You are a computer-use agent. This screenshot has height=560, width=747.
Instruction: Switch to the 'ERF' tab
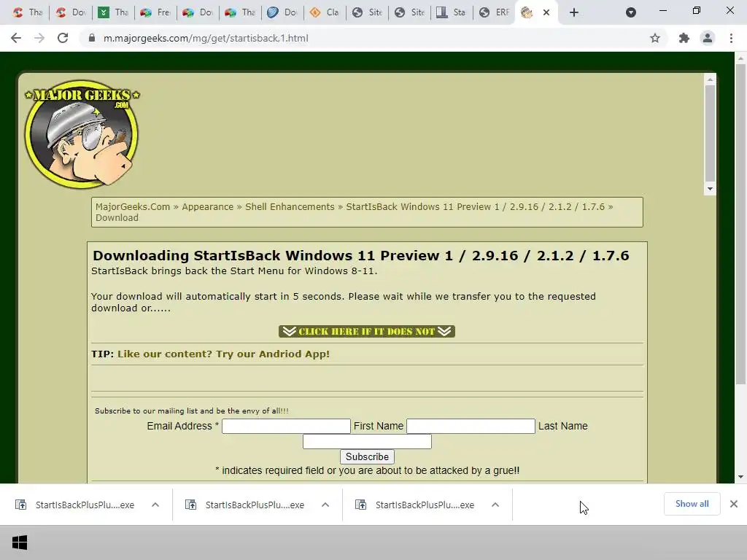(x=494, y=12)
